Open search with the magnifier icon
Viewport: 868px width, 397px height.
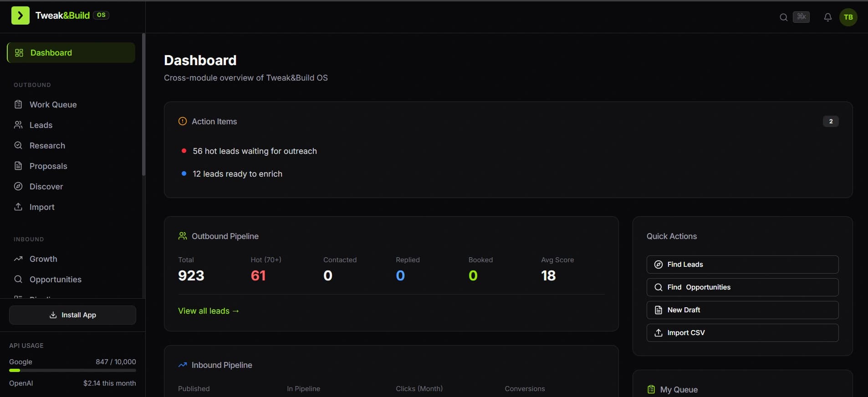click(783, 17)
